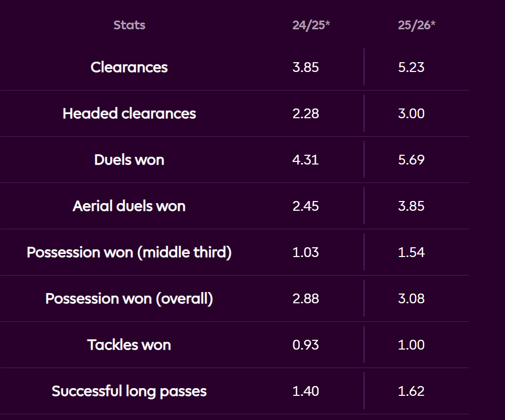Select the 1.54 middle third possession value
The width and height of the screenshot is (505, 420).
[x=411, y=252]
